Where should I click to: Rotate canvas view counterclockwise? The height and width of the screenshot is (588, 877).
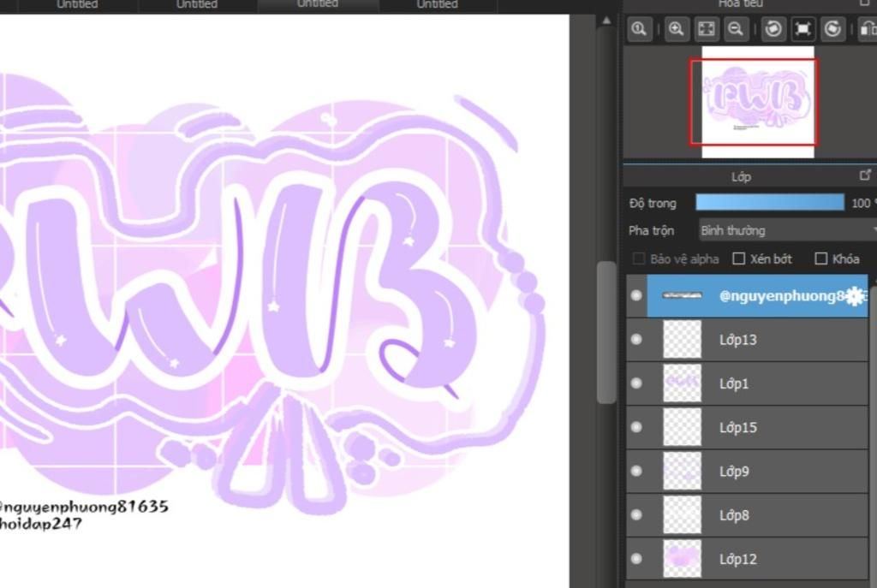(773, 28)
